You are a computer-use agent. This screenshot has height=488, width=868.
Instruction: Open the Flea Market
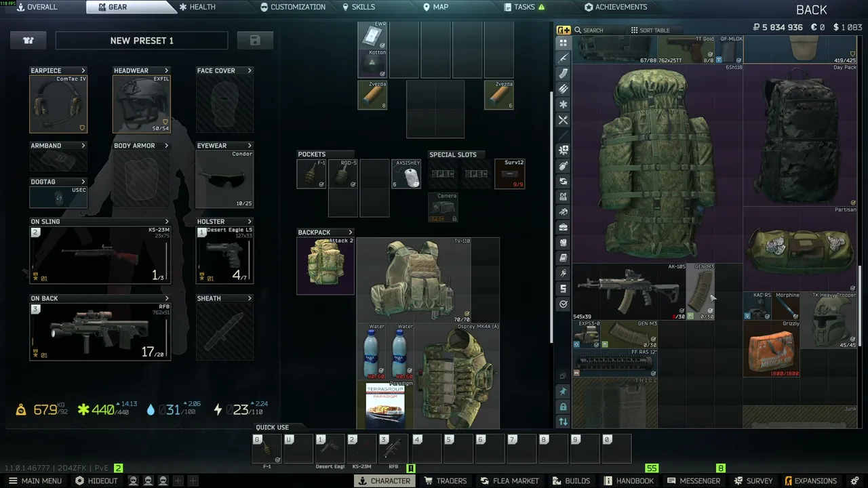509,481
